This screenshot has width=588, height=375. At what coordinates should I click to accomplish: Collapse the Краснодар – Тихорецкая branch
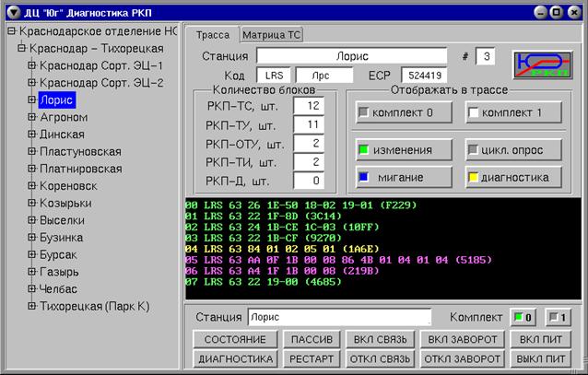pyautogui.click(x=22, y=48)
